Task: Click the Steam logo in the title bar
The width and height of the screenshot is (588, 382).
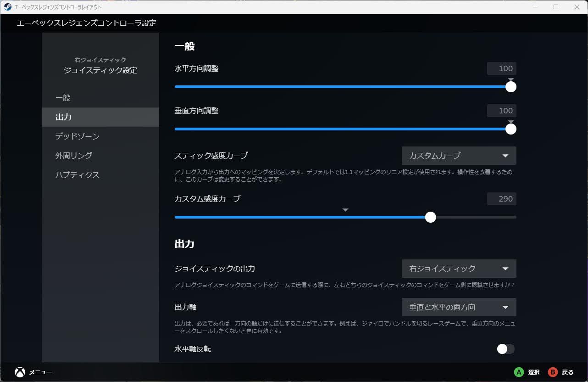Action: 7,7
